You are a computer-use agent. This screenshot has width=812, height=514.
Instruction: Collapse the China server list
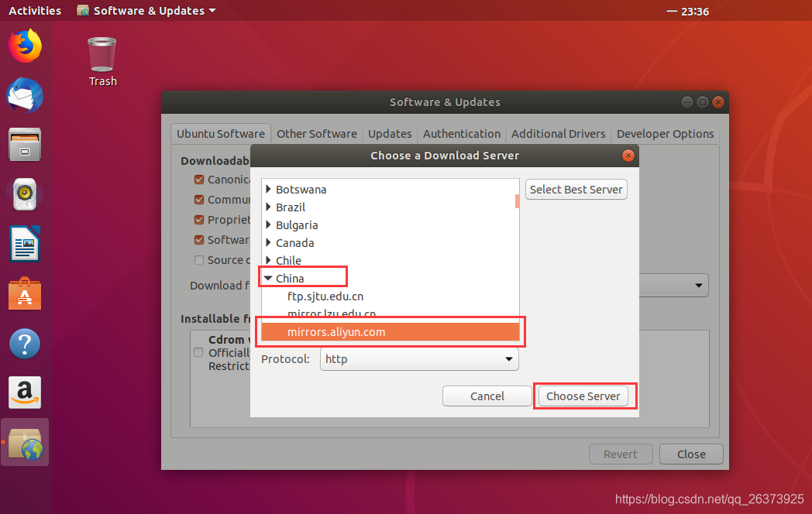268,279
